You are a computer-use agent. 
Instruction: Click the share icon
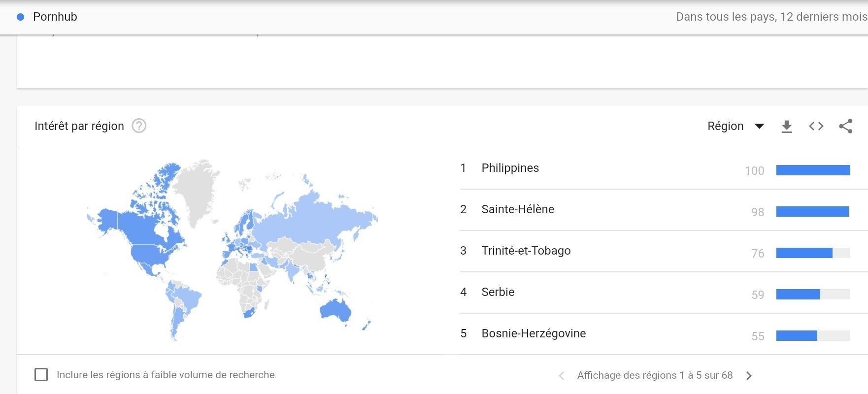[x=846, y=126]
